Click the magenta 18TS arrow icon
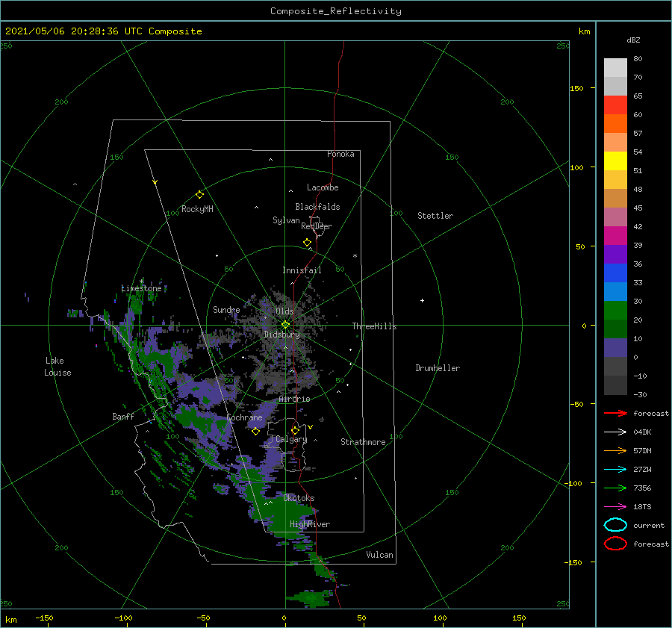672x628 pixels. point(615,507)
